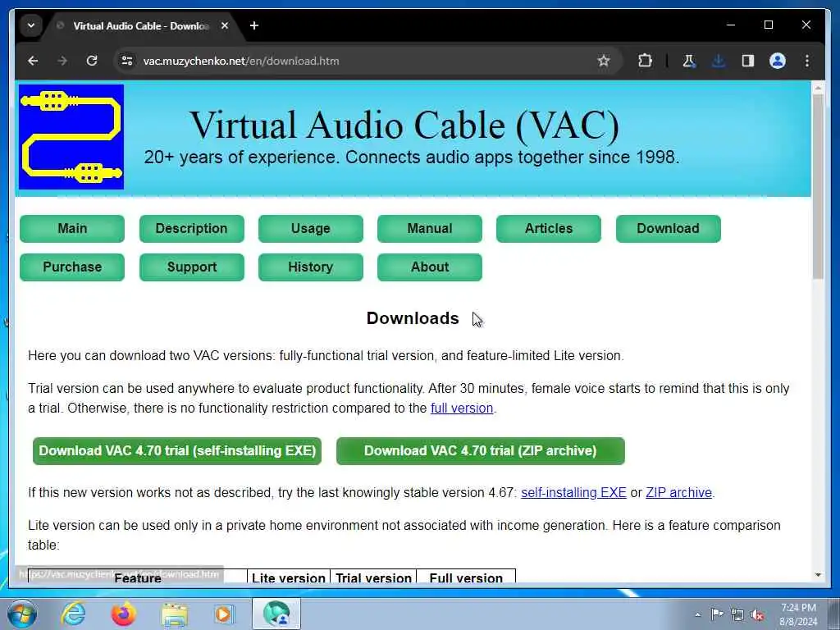840x630 pixels.
Task: Show hidden tray icons arrow
Action: click(697, 614)
